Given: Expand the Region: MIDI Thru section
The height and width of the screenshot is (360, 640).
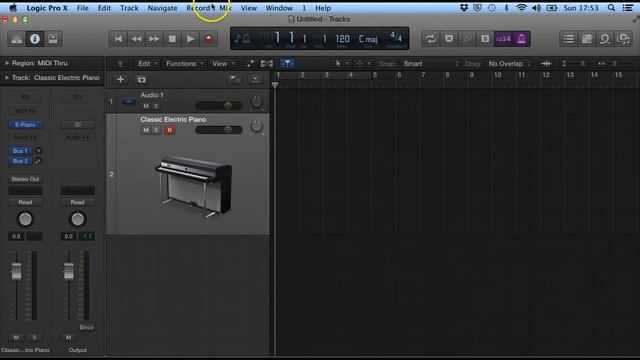Looking at the screenshot, I should click(7, 63).
